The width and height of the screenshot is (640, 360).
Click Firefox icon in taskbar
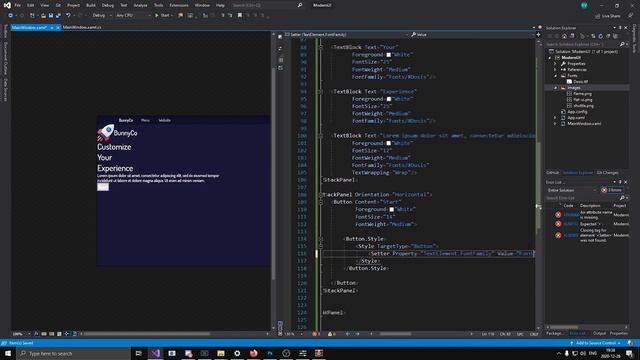click(x=253, y=353)
